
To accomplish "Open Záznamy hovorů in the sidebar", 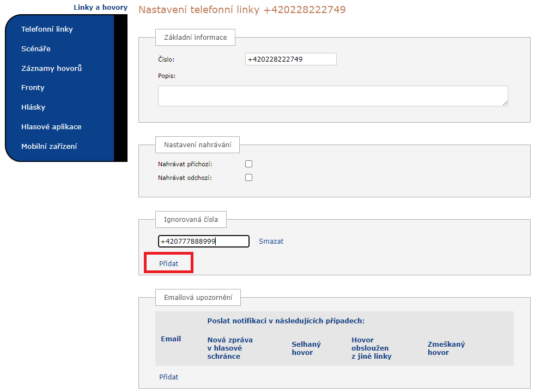I will [51, 68].
